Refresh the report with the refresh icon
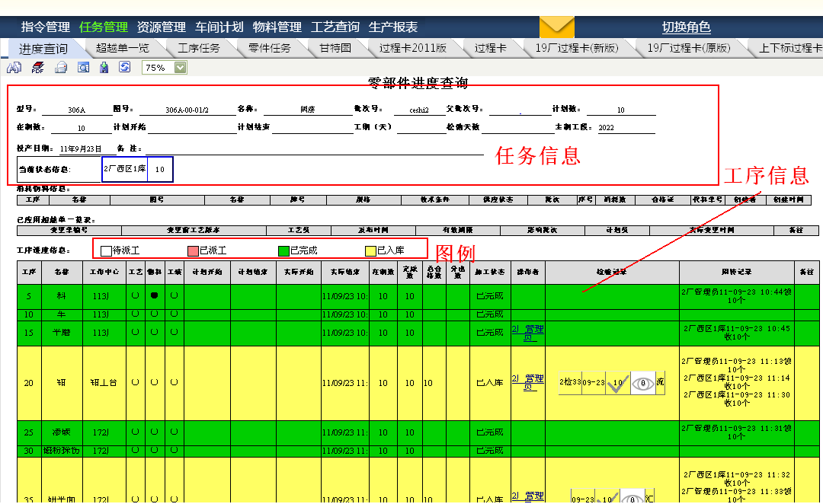The image size is (823, 504). 124,68
